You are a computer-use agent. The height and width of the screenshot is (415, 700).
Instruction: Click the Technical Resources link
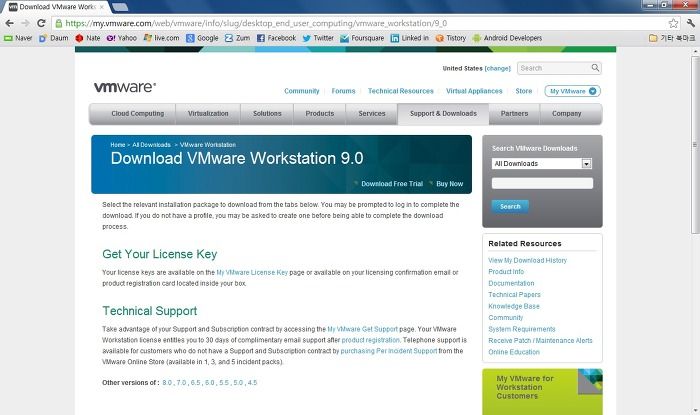[x=400, y=91]
